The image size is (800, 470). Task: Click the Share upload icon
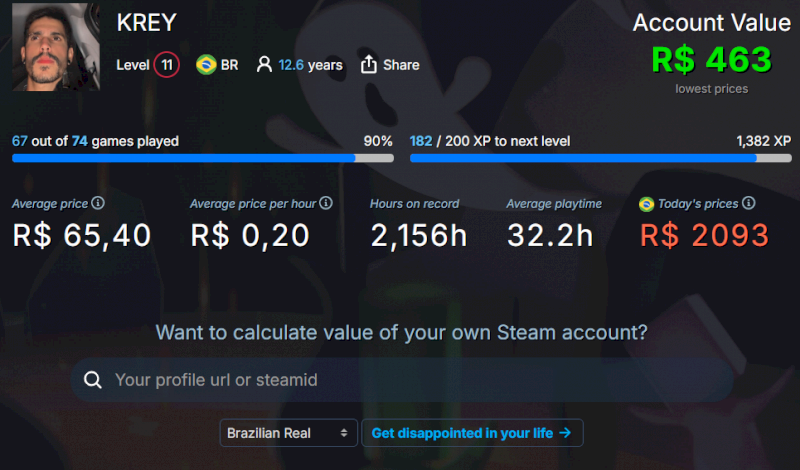tap(368, 65)
